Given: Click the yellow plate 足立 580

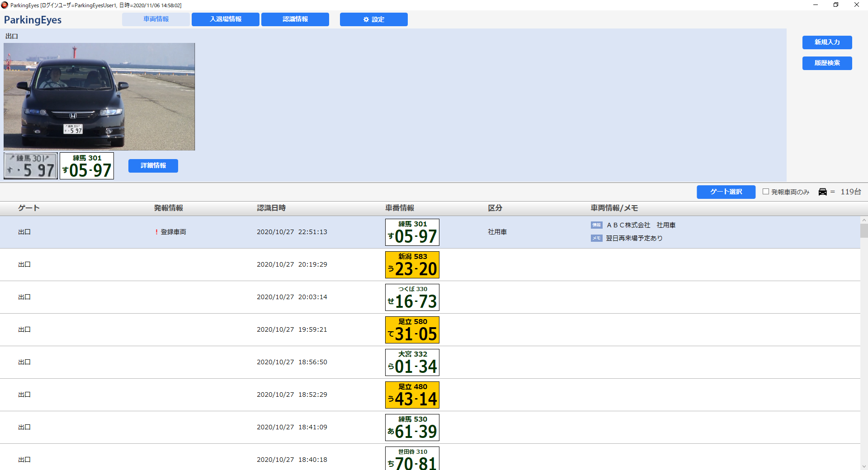Looking at the screenshot, I should (x=412, y=330).
